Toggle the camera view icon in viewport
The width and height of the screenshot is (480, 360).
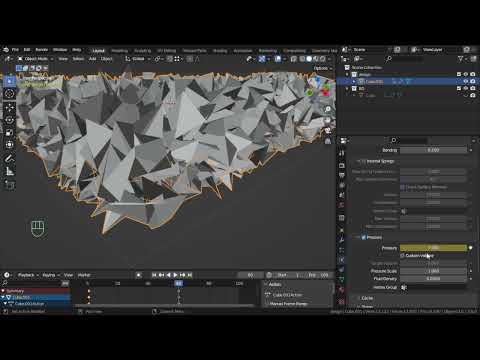328,131
